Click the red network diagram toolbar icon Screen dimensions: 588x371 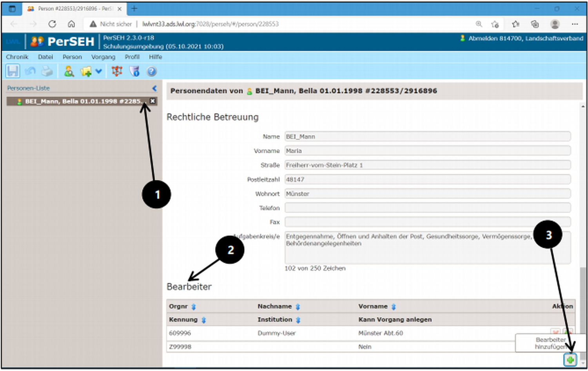(x=117, y=71)
